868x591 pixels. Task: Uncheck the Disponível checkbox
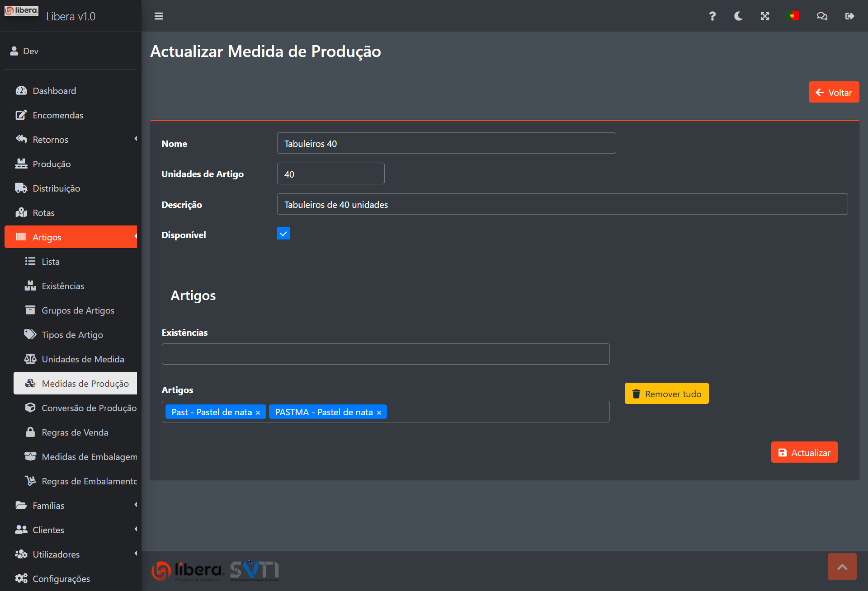pos(283,234)
